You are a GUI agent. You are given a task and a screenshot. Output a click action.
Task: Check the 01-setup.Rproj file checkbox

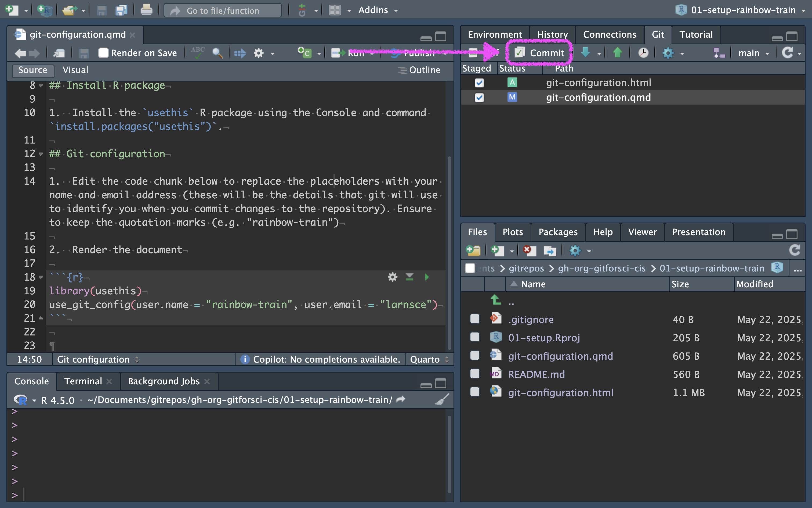[x=475, y=337]
